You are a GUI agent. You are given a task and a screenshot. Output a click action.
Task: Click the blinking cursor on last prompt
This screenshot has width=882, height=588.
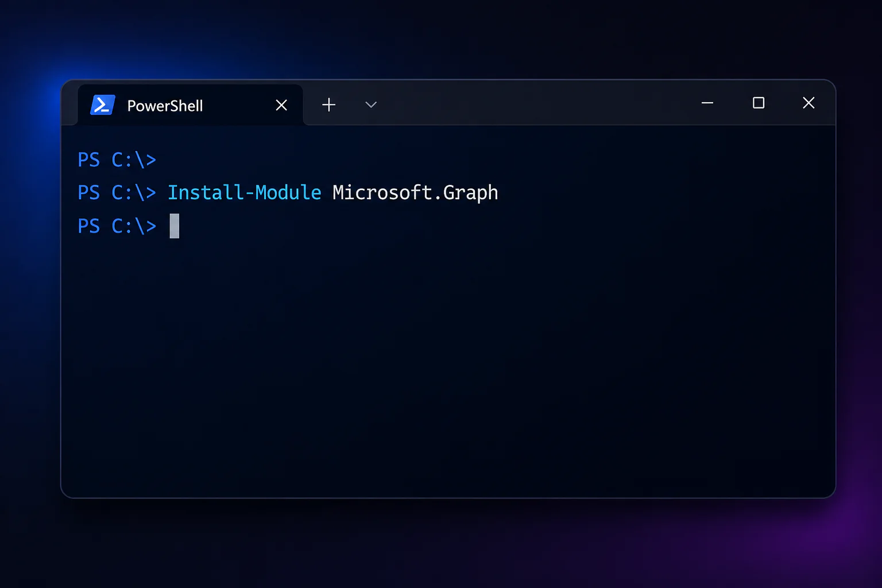(175, 226)
